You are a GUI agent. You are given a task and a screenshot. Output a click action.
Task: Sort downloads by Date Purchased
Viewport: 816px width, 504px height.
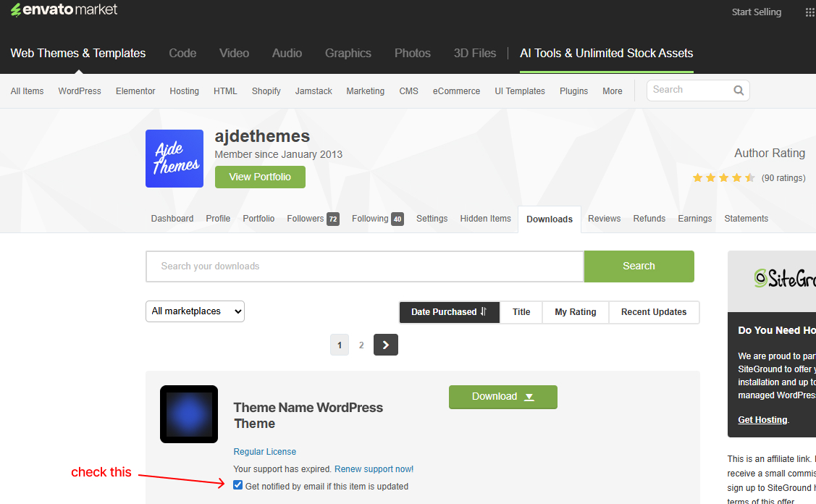click(449, 312)
